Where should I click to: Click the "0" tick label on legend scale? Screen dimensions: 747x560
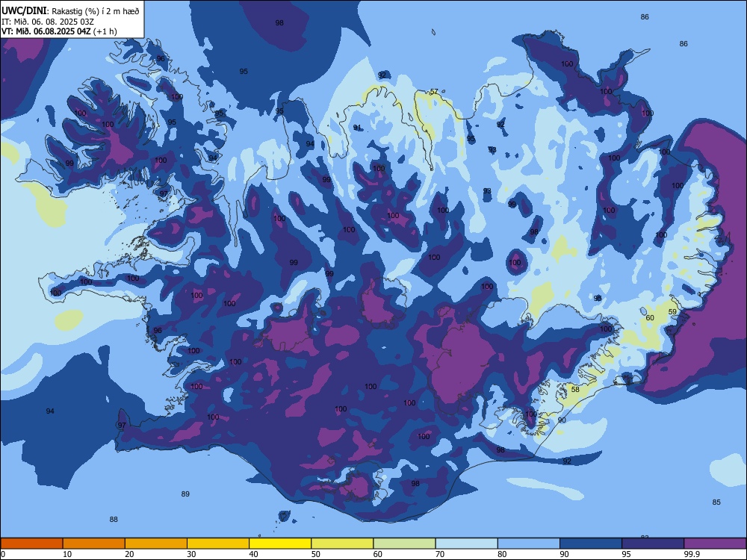pyautogui.click(x=2, y=554)
